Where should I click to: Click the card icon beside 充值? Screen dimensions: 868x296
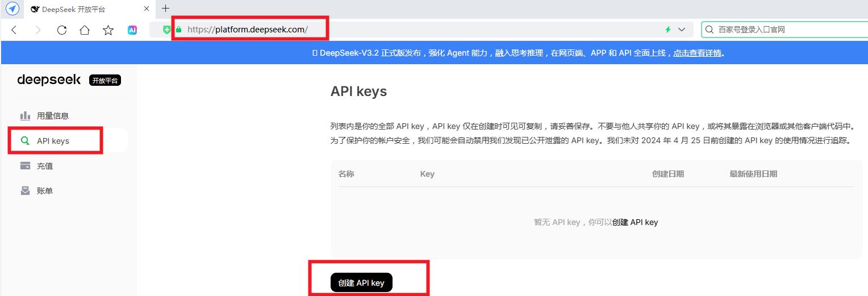tap(25, 166)
